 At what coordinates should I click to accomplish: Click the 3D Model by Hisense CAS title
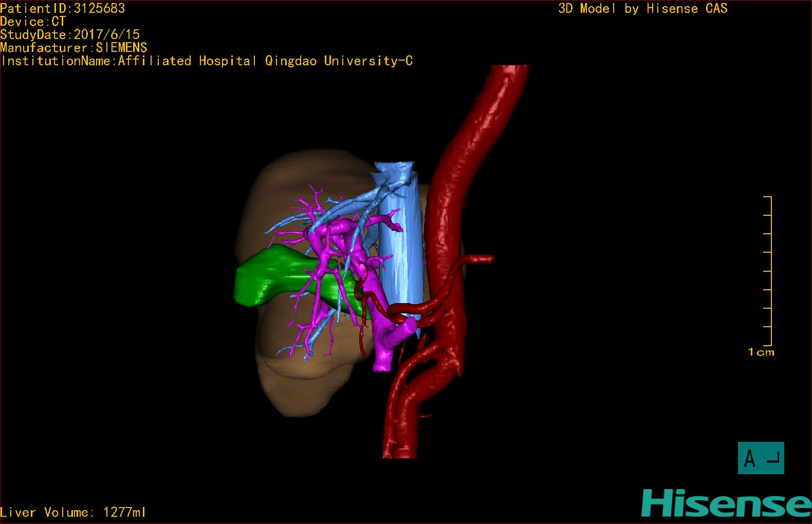[x=642, y=9]
